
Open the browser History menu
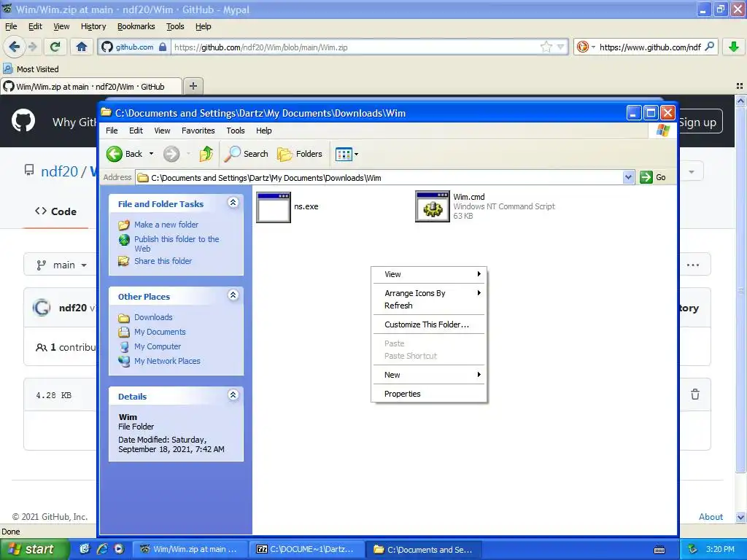point(93,27)
